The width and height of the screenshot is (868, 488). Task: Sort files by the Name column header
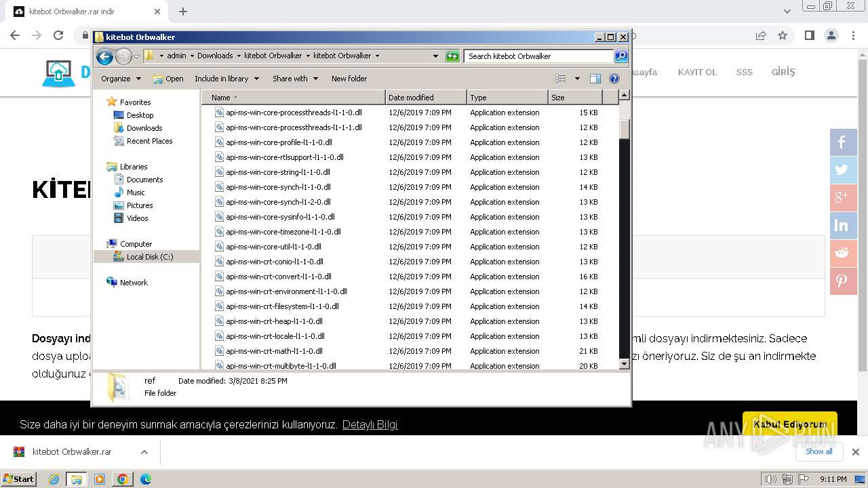click(x=294, y=98)
